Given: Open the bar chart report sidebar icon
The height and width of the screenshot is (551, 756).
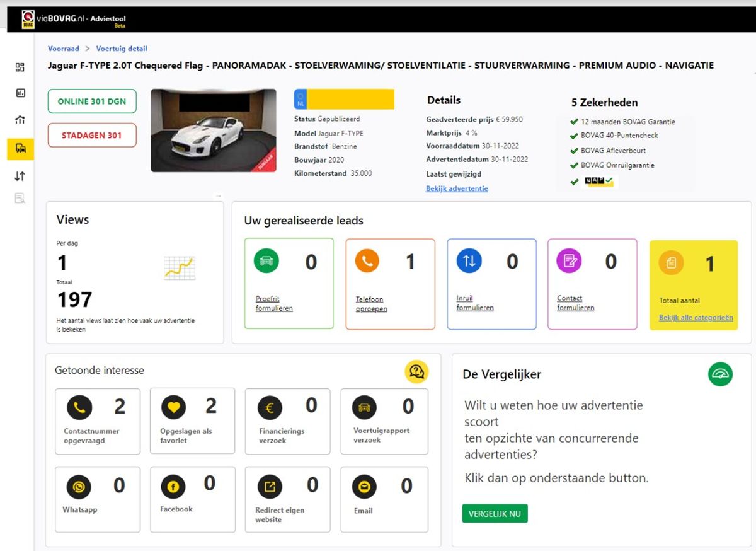Looking at the screenshot, I should coord(20,93).
